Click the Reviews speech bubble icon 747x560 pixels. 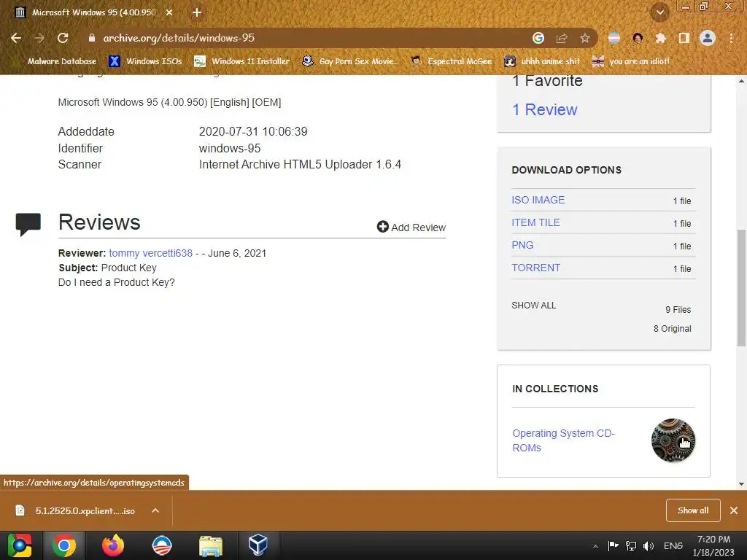click(28, 225)
